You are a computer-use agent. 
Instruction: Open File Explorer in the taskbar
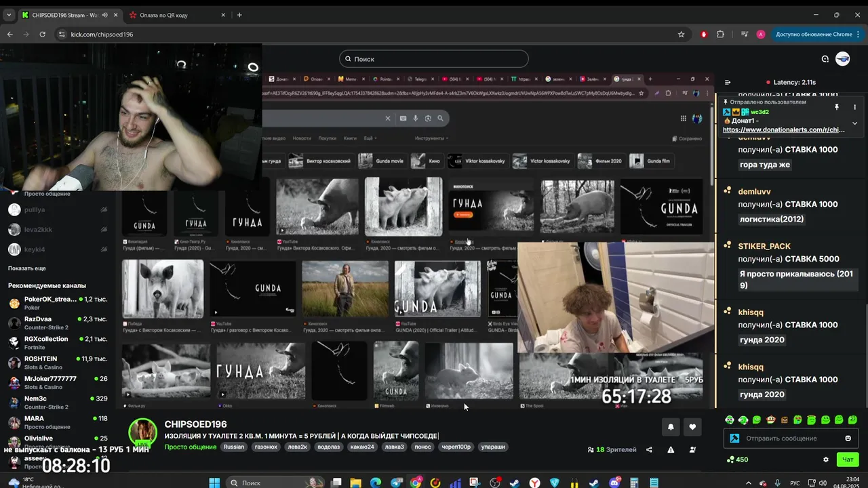coord(355,483)
